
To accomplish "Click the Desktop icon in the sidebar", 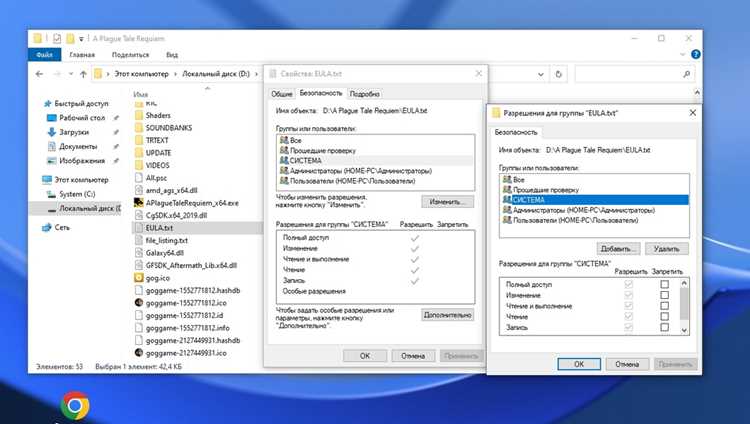I will (52, 118).
